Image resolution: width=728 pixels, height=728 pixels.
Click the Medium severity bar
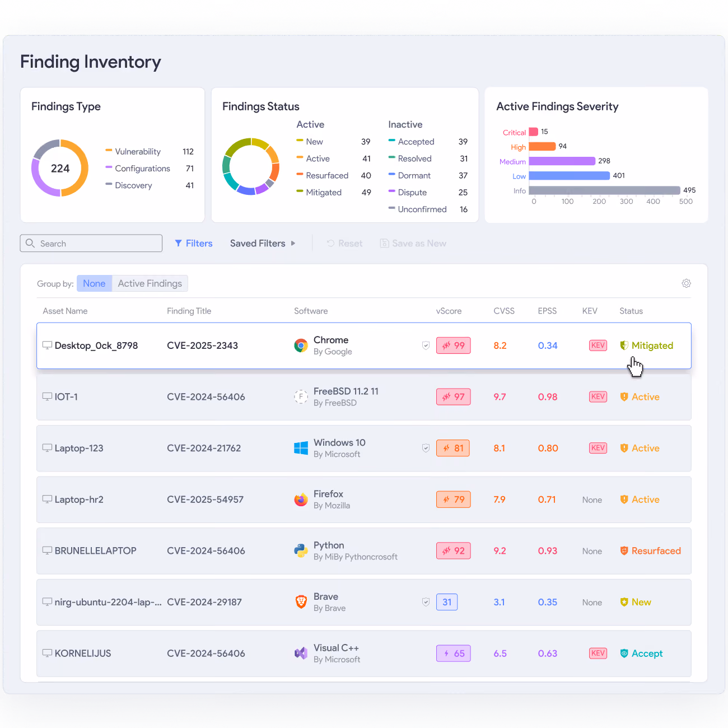click(x=562, y=161)
